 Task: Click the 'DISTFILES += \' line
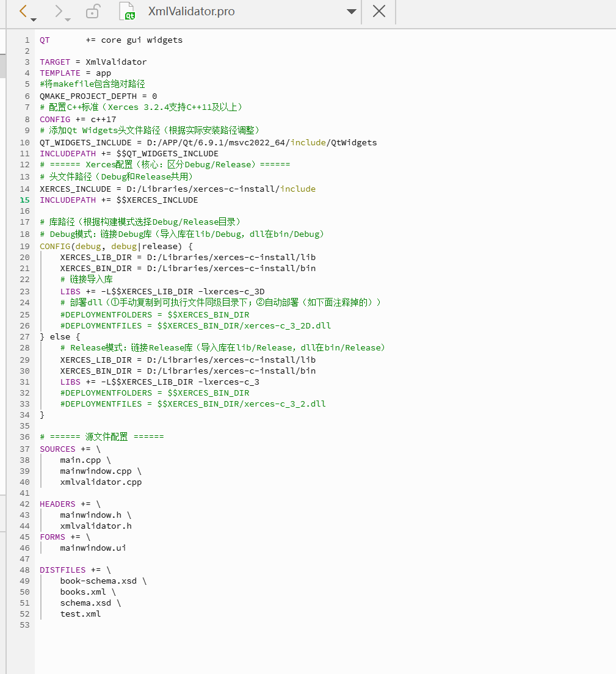(75, 570)
